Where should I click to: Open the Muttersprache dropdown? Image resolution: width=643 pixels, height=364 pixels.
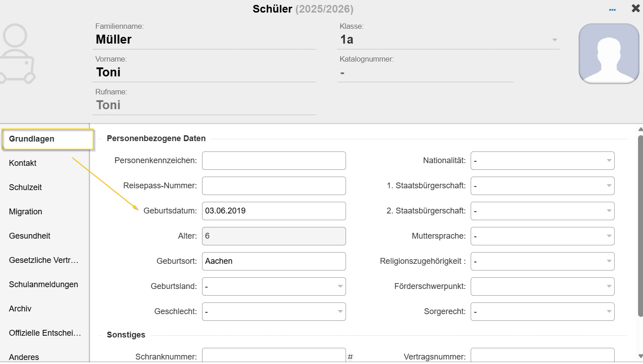pos(542,236)
